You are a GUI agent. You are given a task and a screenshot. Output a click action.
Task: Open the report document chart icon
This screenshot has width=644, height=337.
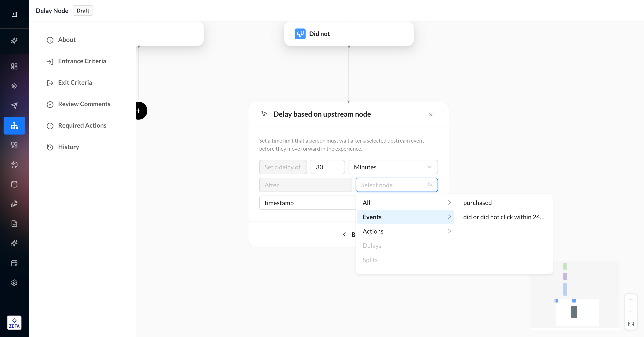click(x=14, y=223)
